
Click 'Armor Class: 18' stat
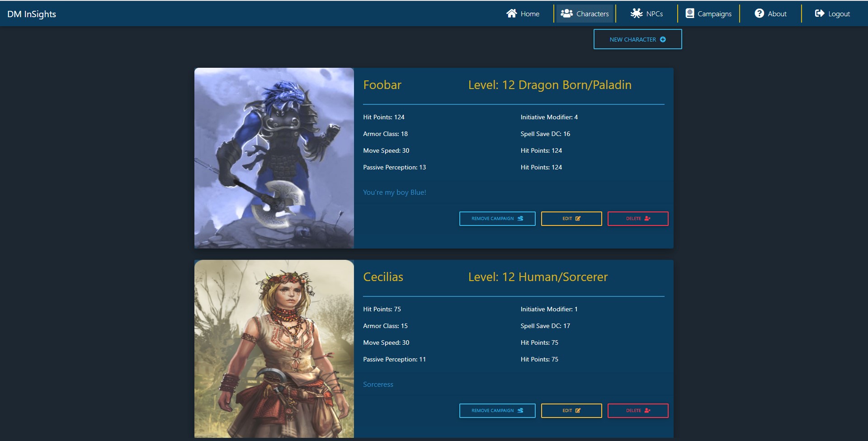(x=386, y=134)
